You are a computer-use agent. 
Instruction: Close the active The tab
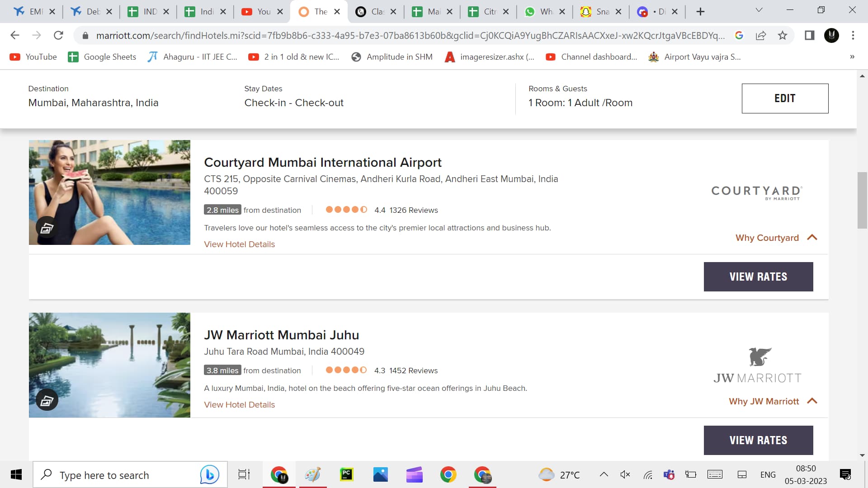click(337, 12)
